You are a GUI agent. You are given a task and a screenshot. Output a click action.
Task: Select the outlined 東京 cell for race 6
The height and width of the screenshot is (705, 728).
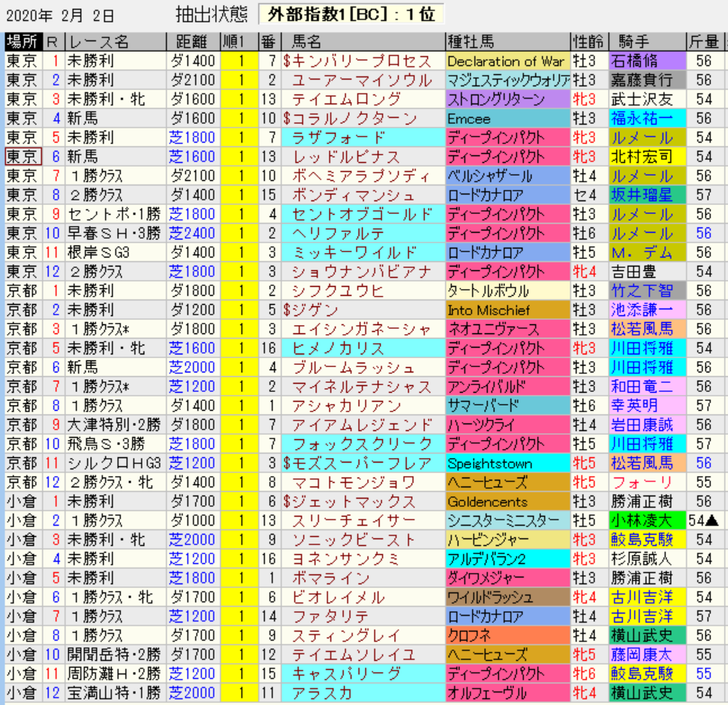pos(22,157)
